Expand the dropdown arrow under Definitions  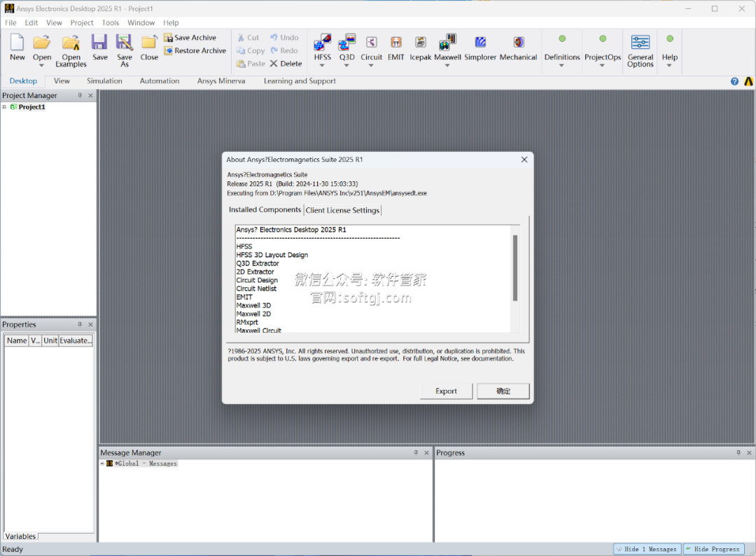[x=561, y=66]
